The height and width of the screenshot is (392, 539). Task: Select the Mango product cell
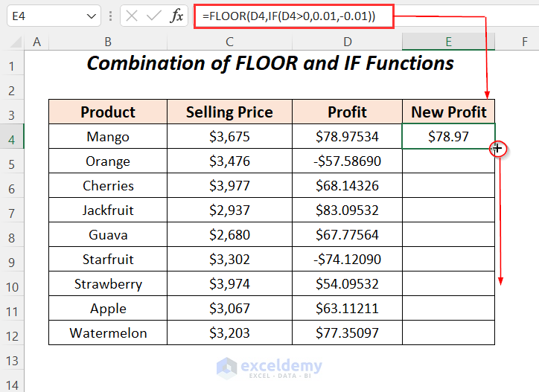coord(108,137)
